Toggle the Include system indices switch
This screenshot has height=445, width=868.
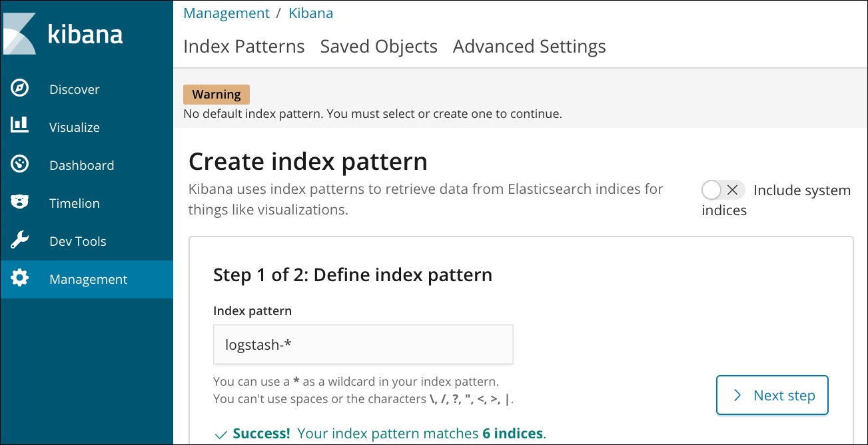tap(723, 191)
